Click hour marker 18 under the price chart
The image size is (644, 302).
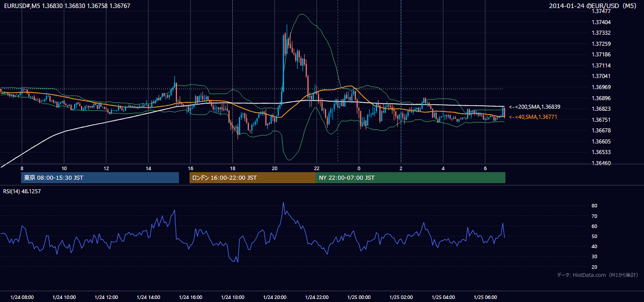point(233,168)
